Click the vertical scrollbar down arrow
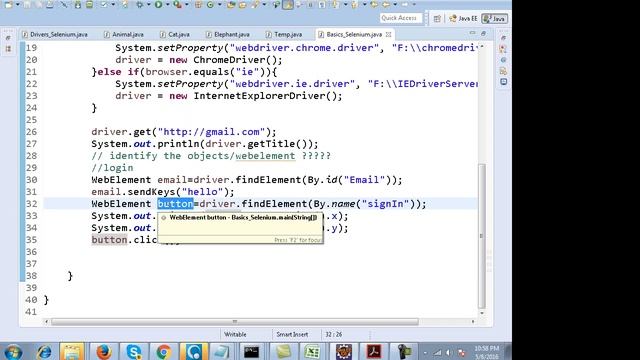Viewport: 640px width, 360px height. click(482, 313)
